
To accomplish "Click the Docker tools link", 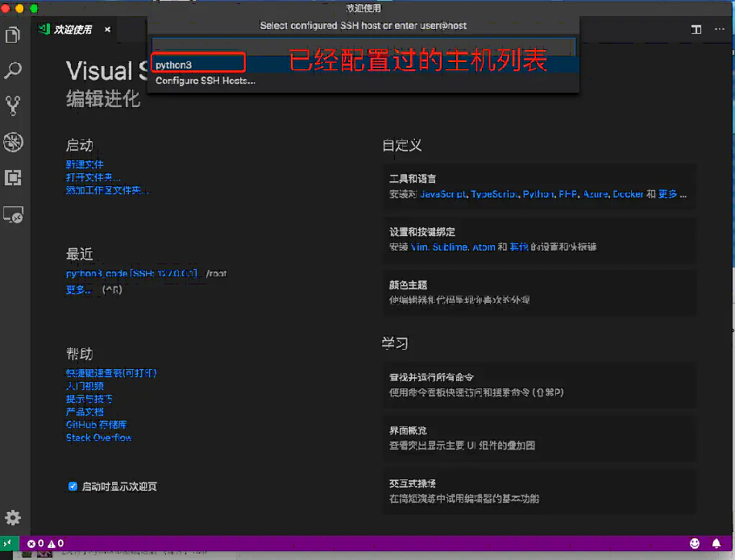I will [x=628, y=194].
